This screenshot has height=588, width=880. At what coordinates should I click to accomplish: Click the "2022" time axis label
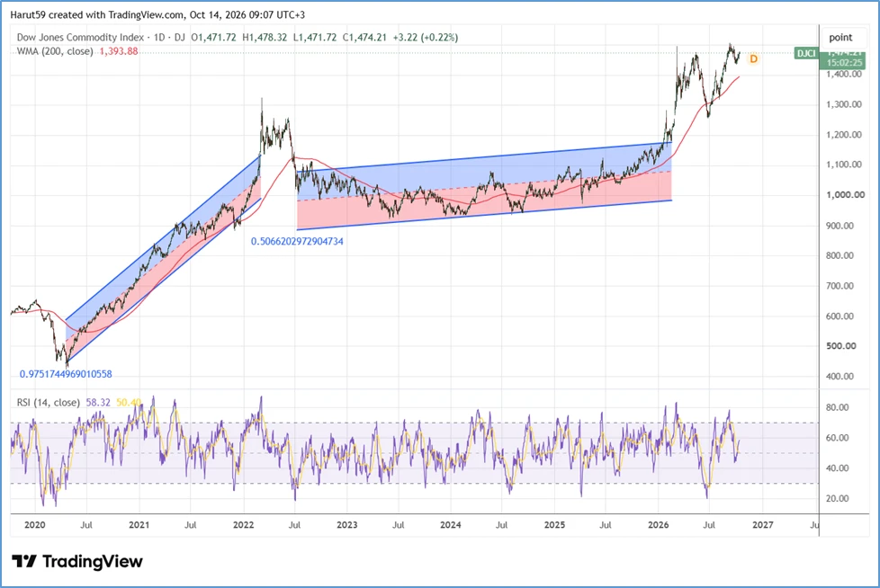[243, 525]
